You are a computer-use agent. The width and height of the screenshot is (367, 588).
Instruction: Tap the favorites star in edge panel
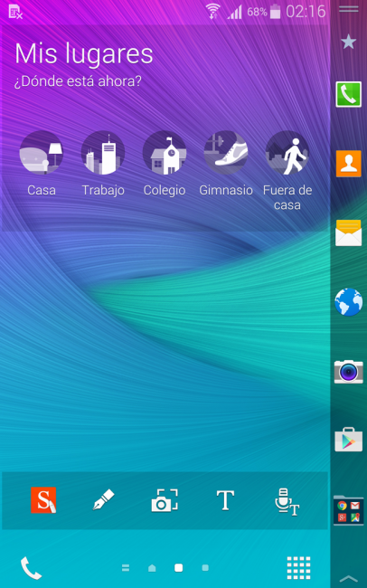point(348,42)
